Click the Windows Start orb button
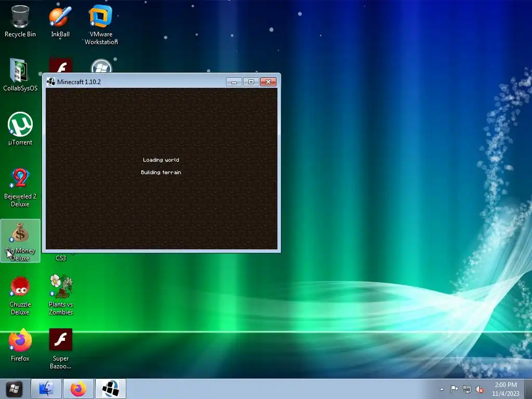 coord(14,389)
